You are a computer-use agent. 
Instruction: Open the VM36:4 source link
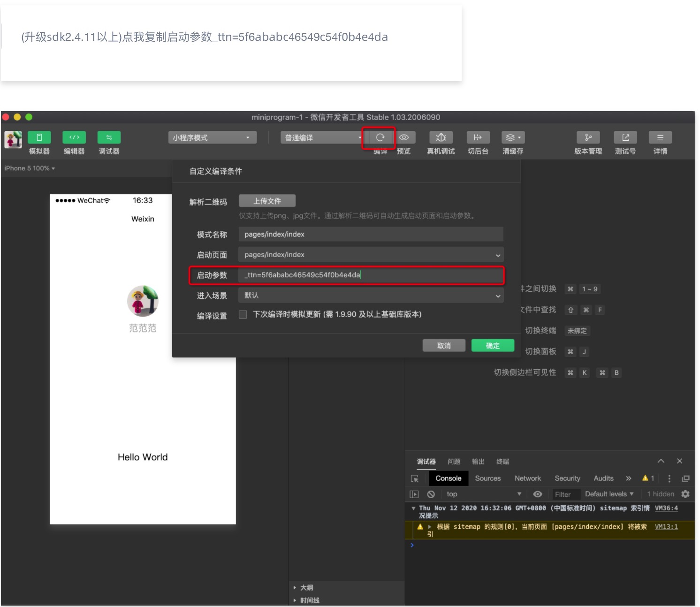tap(666, 508)
